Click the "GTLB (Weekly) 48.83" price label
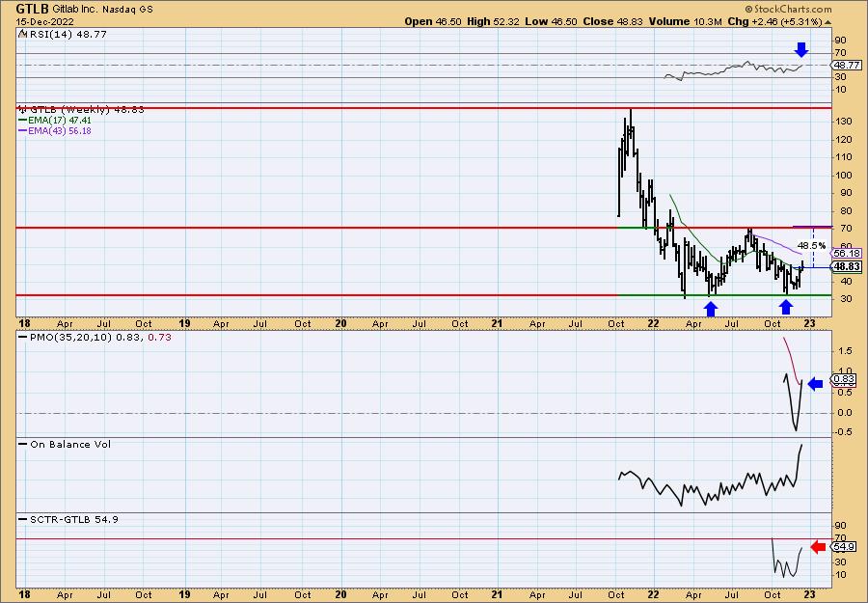 point(87,109)
